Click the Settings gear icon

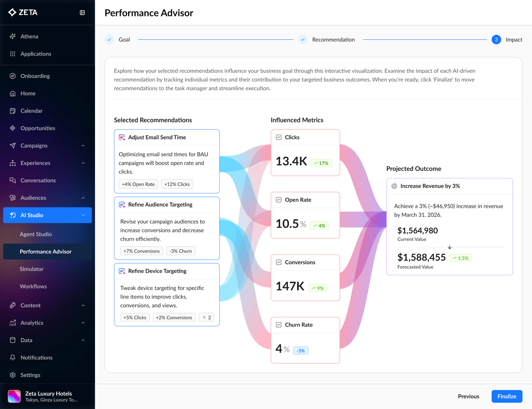(13, 375)
